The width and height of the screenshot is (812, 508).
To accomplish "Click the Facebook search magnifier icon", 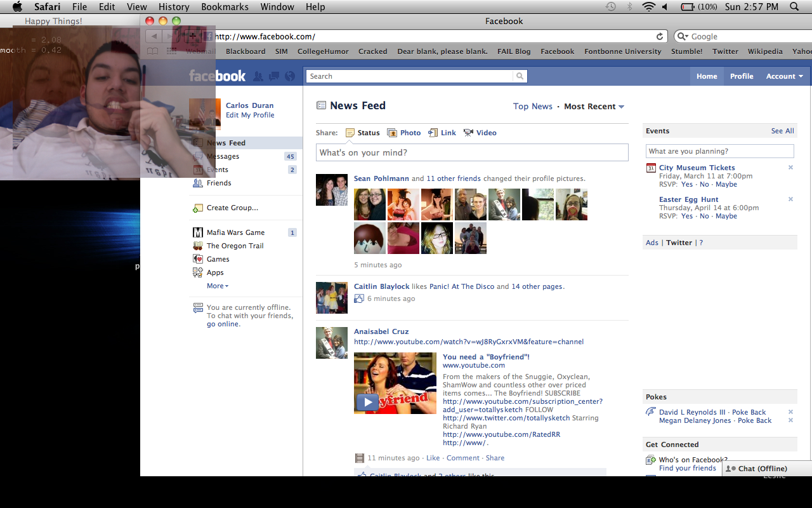I will (520, 76).
